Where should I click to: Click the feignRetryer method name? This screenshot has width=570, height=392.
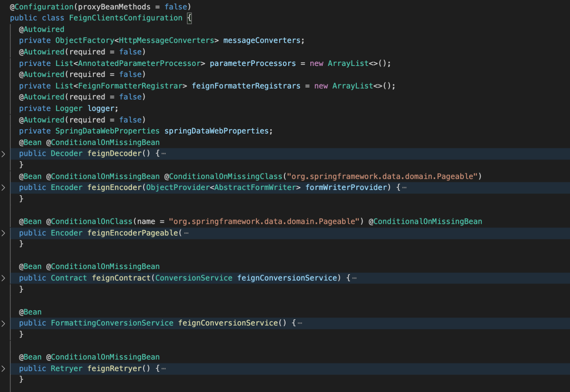point(114,368)
